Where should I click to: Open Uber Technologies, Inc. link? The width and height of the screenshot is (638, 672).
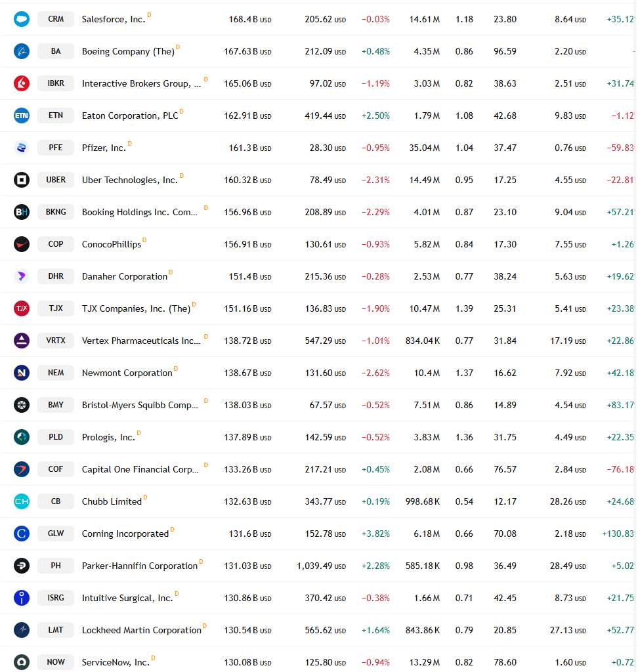[130, 180]
